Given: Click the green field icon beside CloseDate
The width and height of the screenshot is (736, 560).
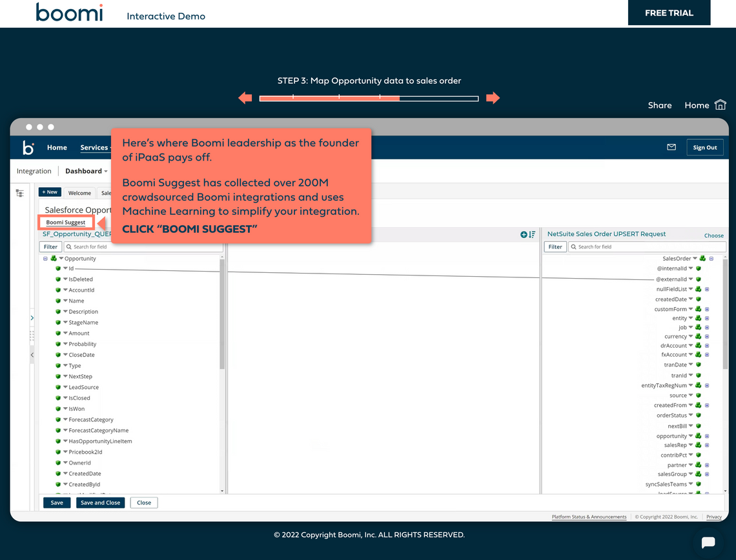Looking at the screenshot, I should pos(58,355).
